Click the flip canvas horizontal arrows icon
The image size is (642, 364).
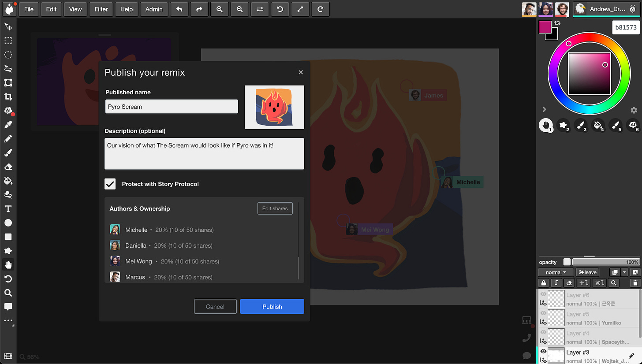pos(260,9)
